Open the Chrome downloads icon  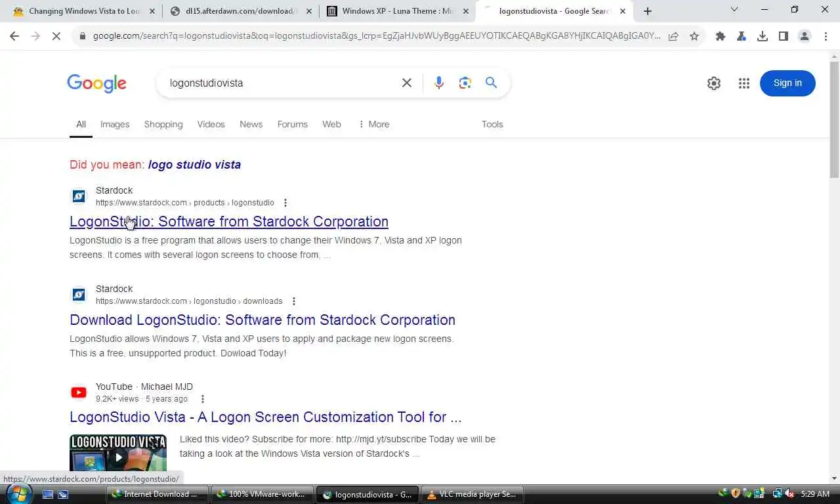(763, 36)
